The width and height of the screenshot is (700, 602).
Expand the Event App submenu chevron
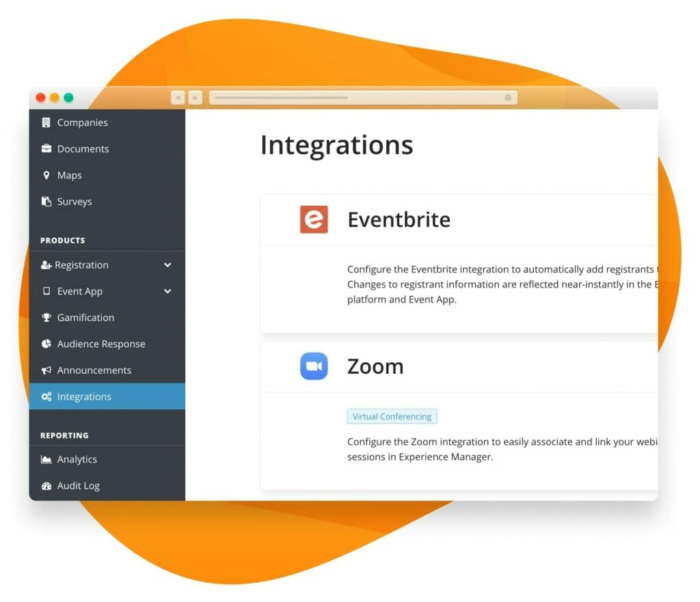pyautogui.click(x=167, y=291)
